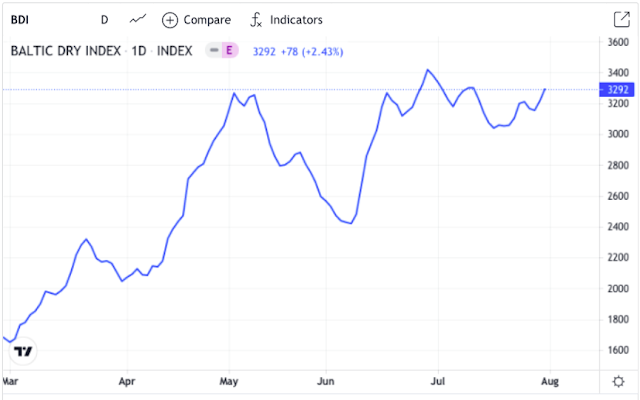640x400 pixels.
Task: Open the D interval selector
Action: pyautogui.click(x=104, y=20)
